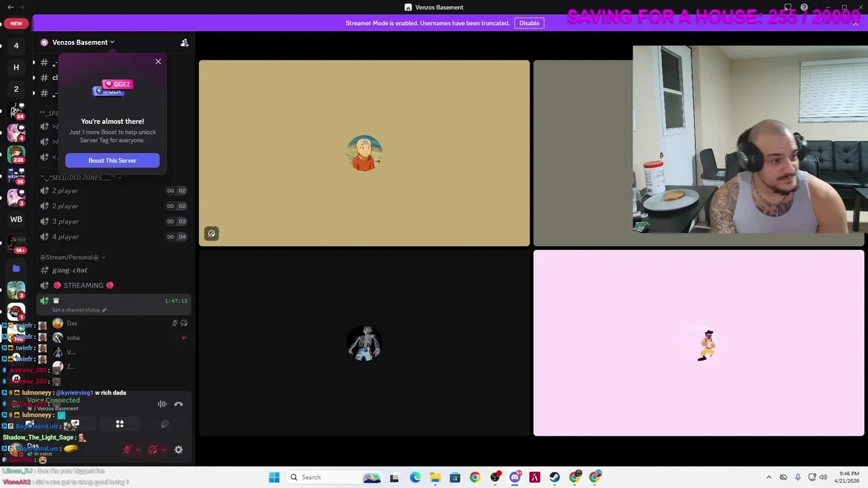868x488 pixels.
Task: Click the noise suppression waveform icon
Action: coord(162,404)
